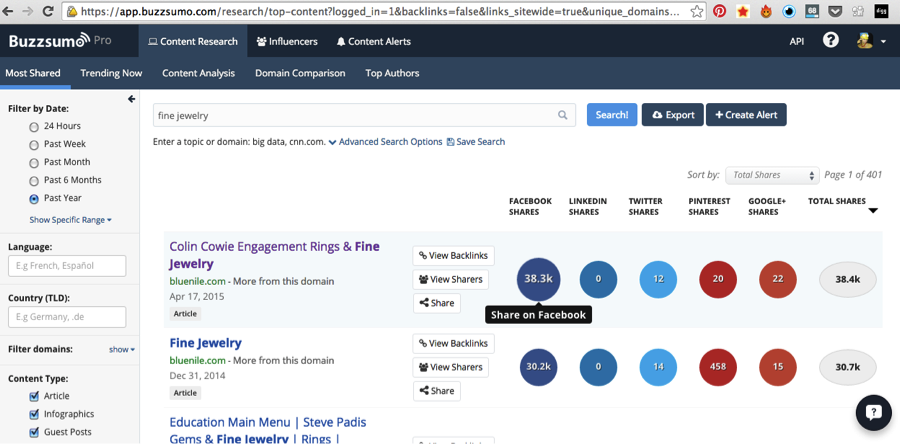Viewport: 900px width, 444px height.
Task: Open the chat support bubble
Action: [x=874, y=412]
